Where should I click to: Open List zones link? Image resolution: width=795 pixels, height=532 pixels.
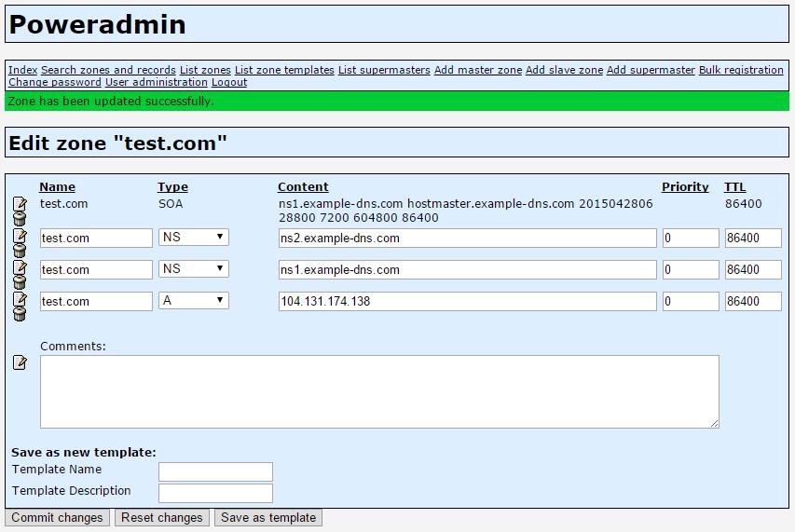205,70
